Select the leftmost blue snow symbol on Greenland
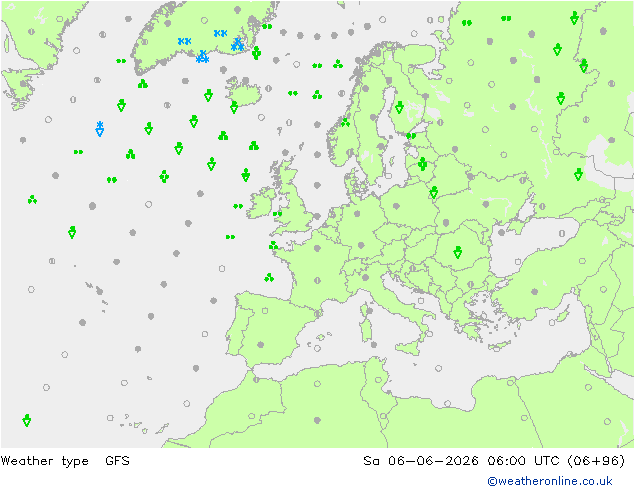 184,41
